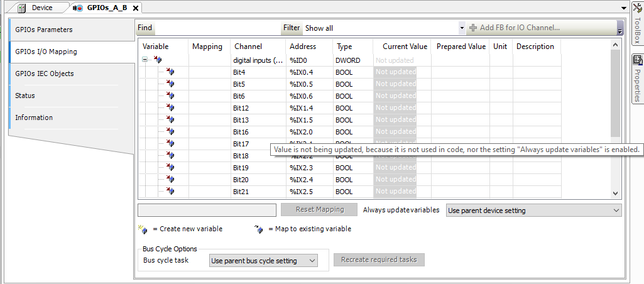The width and height of the screenshot is (644, 284).
Task: Open the Always update variables dropdown
Action: (533, 210)
